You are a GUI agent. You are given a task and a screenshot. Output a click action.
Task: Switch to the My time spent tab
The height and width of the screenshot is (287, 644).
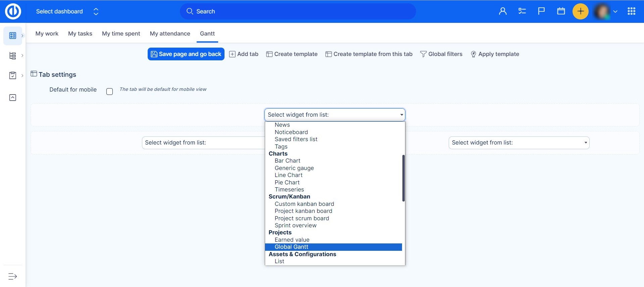121,34
